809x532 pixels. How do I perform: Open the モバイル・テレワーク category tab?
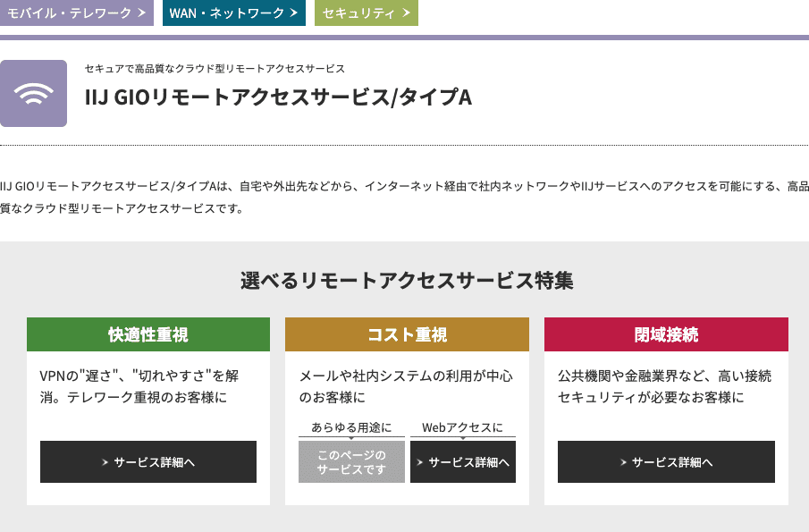click(76, 13)
